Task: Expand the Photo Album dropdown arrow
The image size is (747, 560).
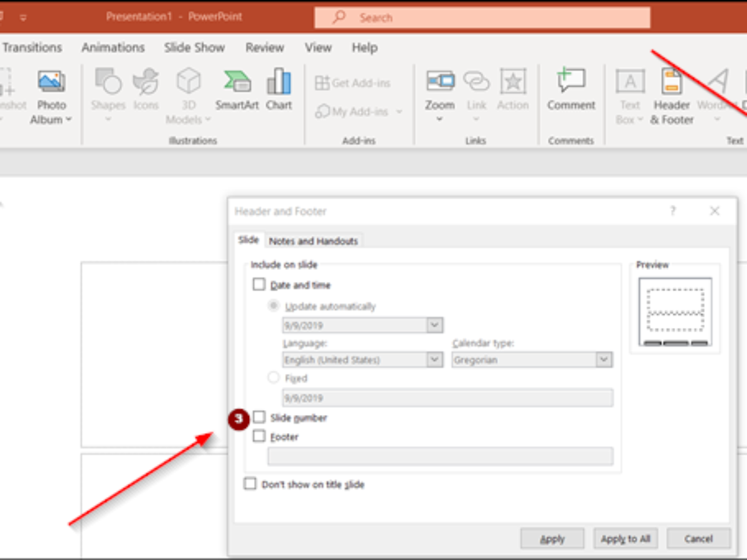Action: coord(68,119)
